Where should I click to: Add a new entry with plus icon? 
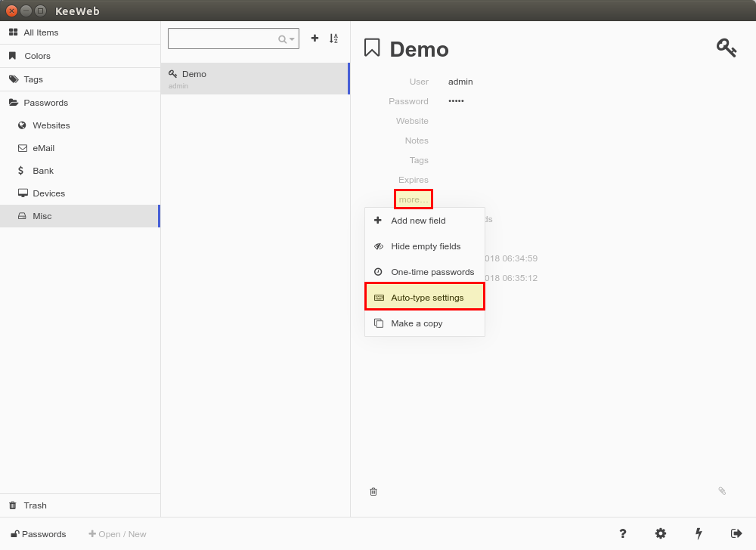pos(314,38)
